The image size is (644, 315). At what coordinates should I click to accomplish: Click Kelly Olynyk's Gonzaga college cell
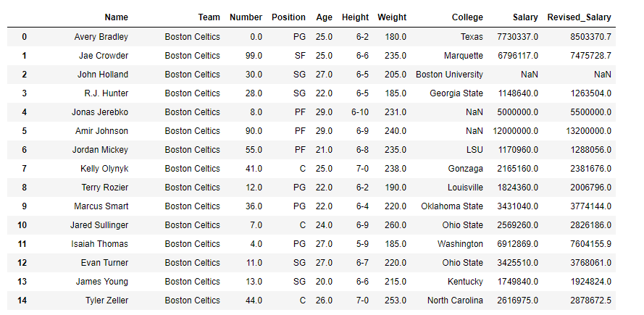[x=465, y=169]
